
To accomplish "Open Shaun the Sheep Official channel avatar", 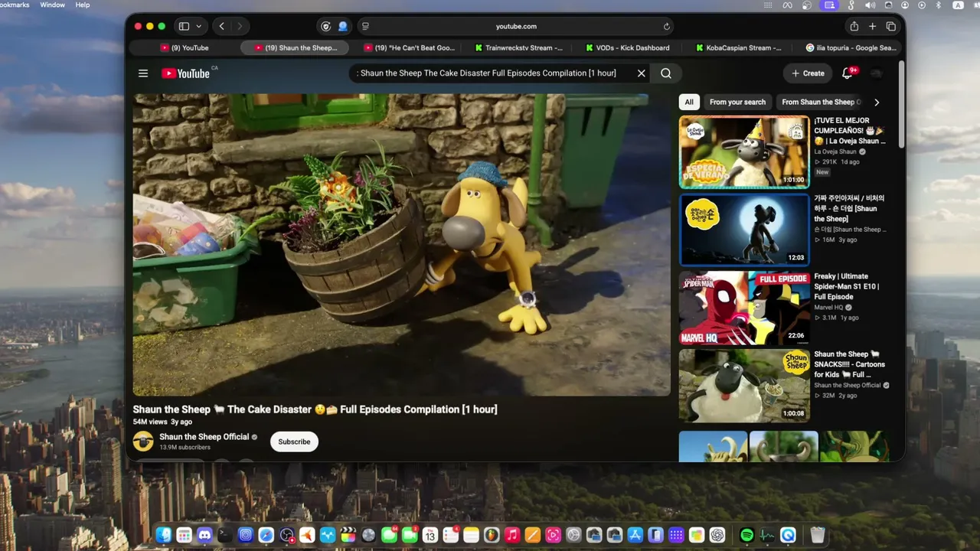I will [143, 442].
